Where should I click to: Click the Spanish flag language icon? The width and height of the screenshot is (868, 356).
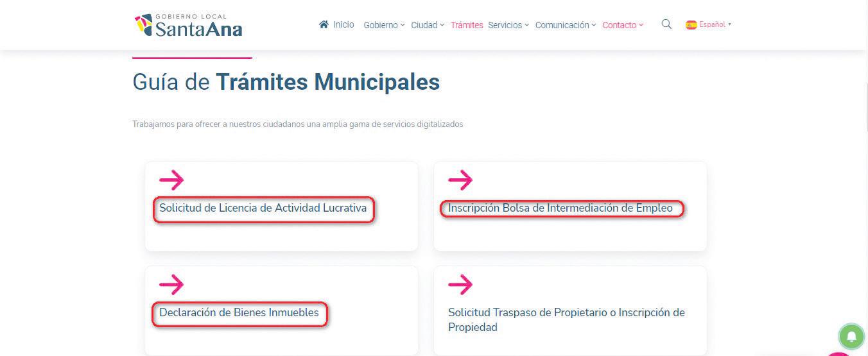(691, 25)
